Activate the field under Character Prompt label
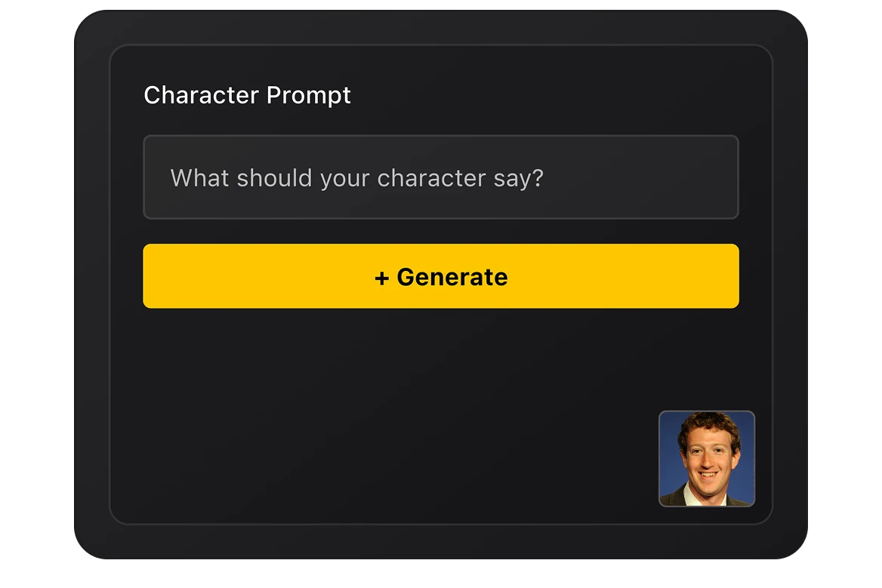The height and width of the screenshot is (588, 882). [x=441, y=177]
